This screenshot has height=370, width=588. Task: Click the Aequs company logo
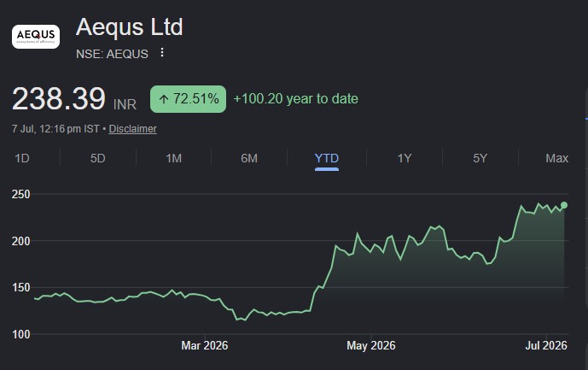coord(36,37)
